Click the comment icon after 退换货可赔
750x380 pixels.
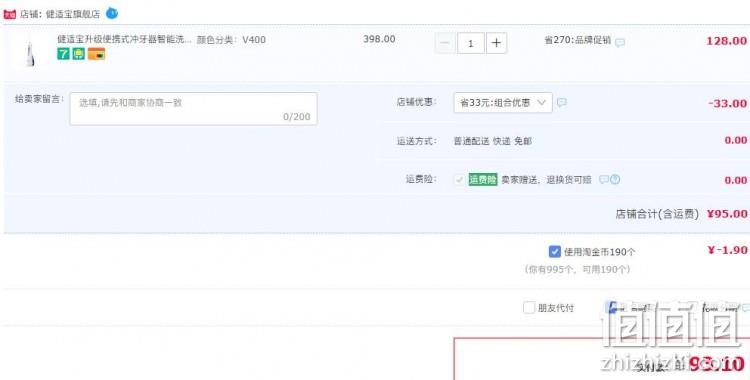click(604, 179)
